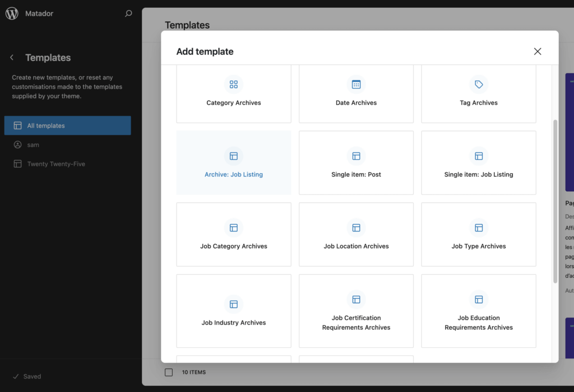Click the Date Archives calendar icon

coord(356,85)
